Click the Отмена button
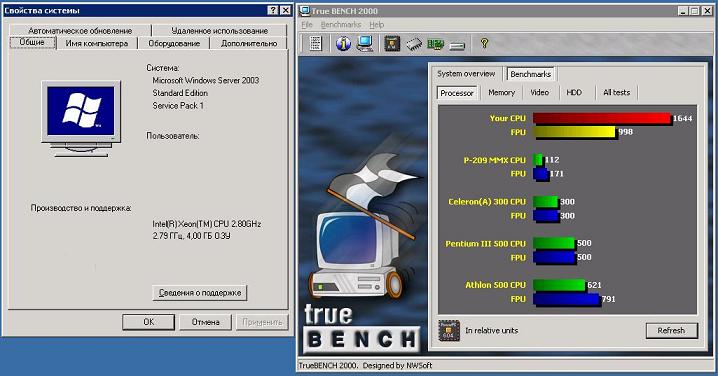Image resolution: width=718 pixels, height=376 pixels. [205, 322]
